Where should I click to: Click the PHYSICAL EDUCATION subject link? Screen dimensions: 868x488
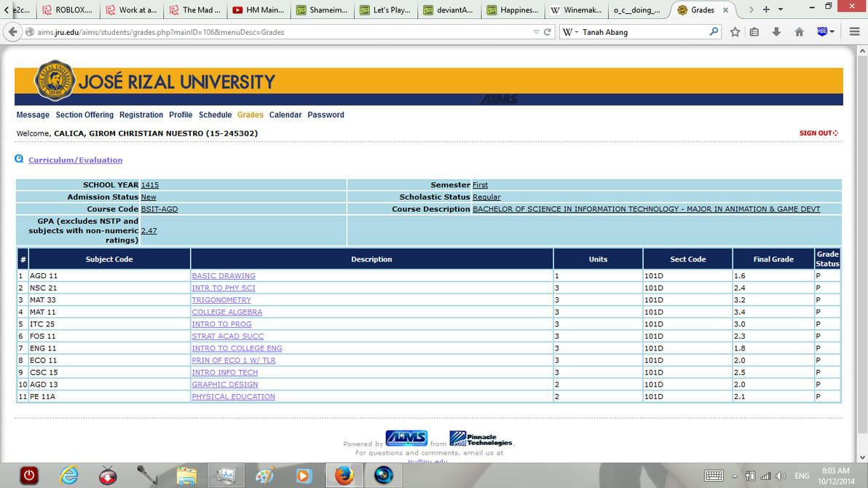[x=234, y=397]
